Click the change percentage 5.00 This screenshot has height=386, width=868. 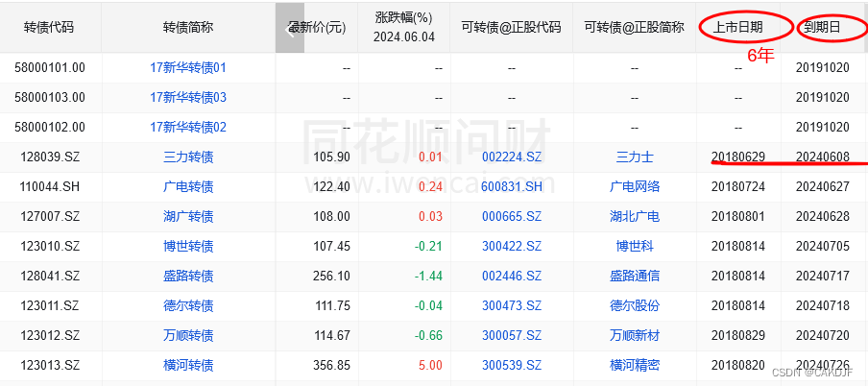pyautogui.click(x=431, y=366)
